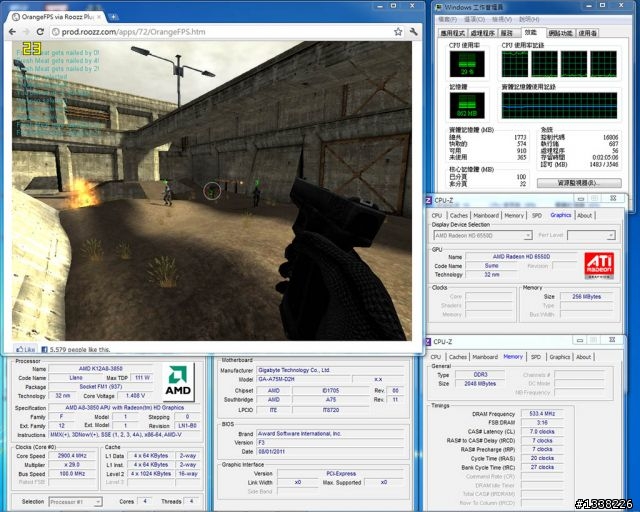Click the GPU technology '32 nm' value
This screenshot has width=640, height=512.
coord(492,274)
